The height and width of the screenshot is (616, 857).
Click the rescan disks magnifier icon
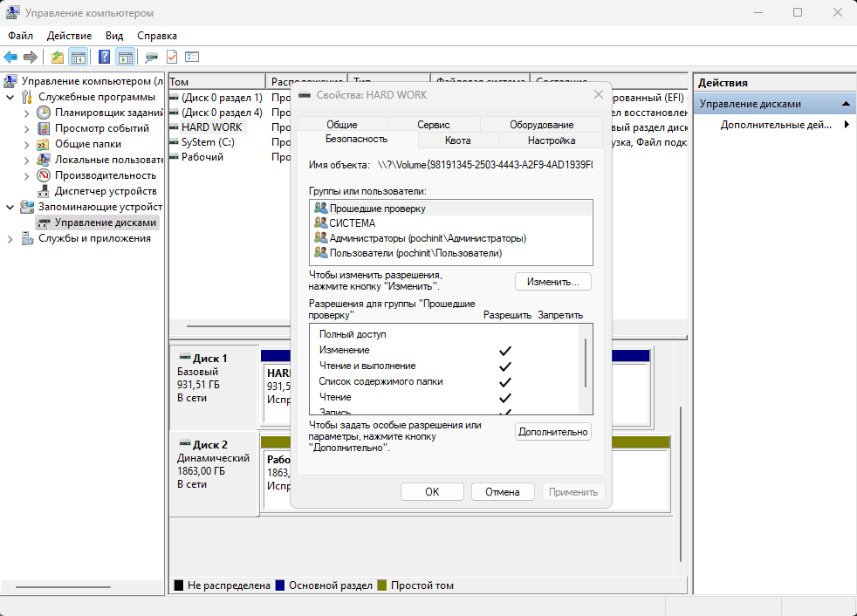[x=151, y=57]
